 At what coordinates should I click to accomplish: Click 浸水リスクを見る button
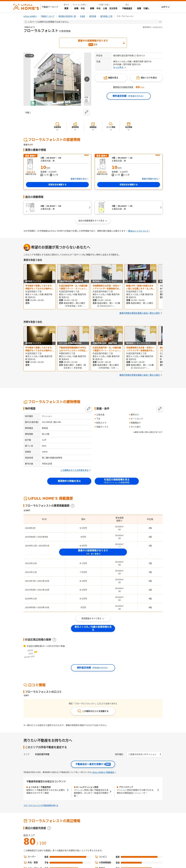pos(146,78)
